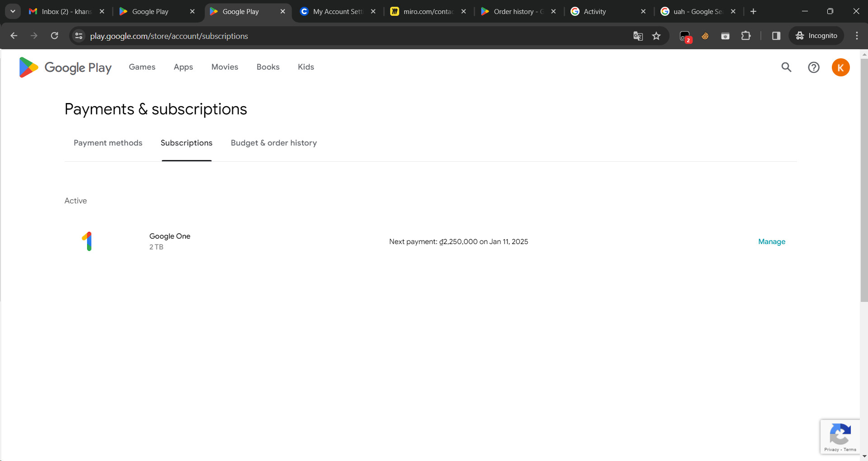Viewport: 868px width, 461px height.
Task: Close the Order history tab
Action: tap(553, 12)
